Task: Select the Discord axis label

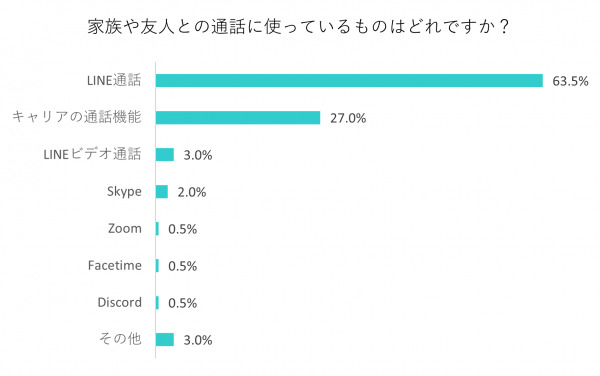Action: (120, 302)
